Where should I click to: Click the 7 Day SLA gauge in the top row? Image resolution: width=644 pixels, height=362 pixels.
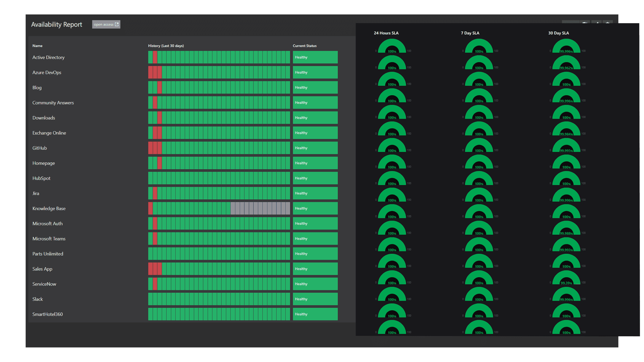pos(479,47)
